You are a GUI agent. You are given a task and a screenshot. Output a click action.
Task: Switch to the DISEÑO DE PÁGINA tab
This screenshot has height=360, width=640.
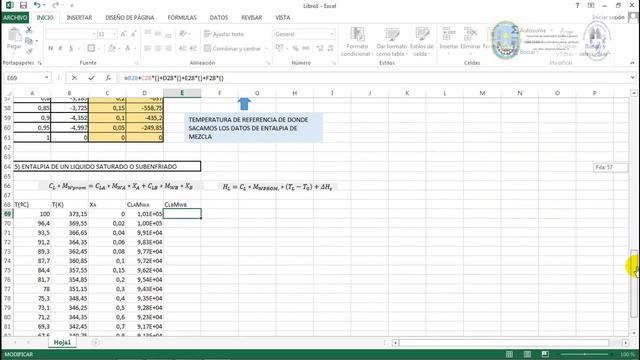click(130, 18)
